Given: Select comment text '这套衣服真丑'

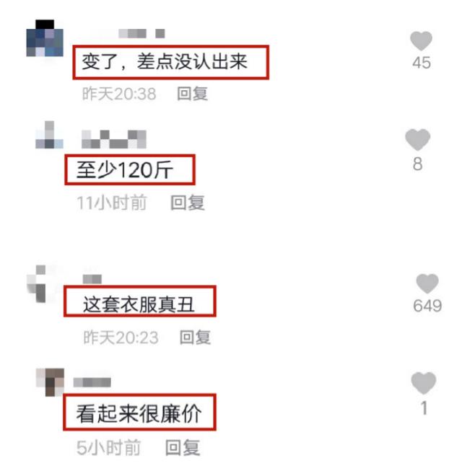Looking at the screenshot, I should 139,304.
